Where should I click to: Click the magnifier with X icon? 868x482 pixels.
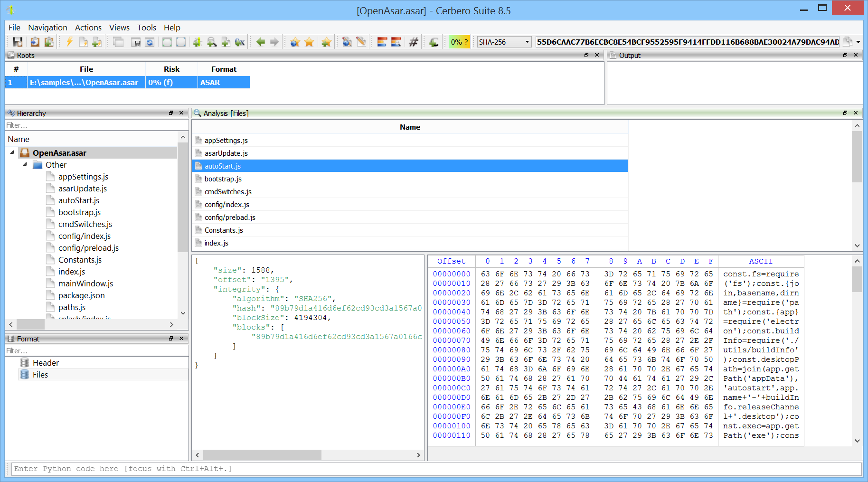[x=240, y=42]
